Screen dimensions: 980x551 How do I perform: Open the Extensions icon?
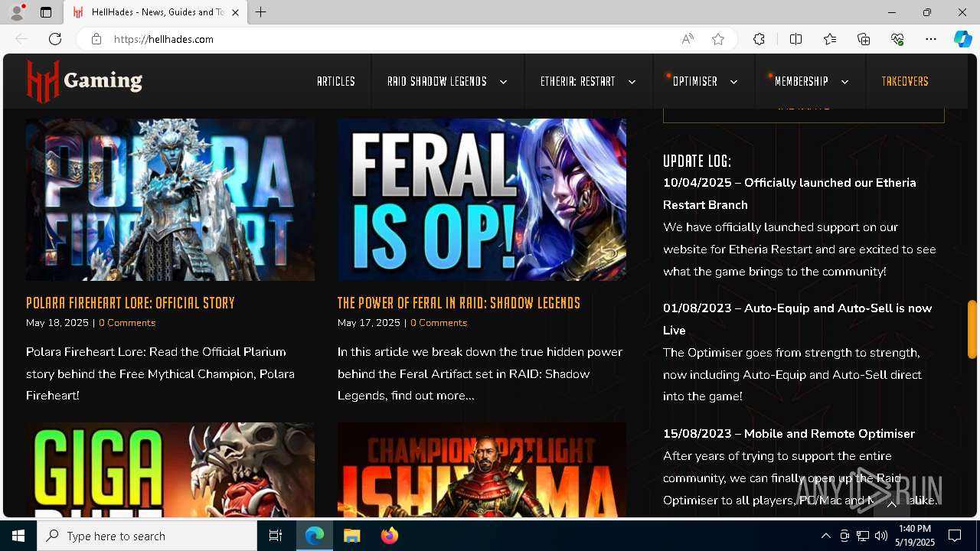pos(759,39)
